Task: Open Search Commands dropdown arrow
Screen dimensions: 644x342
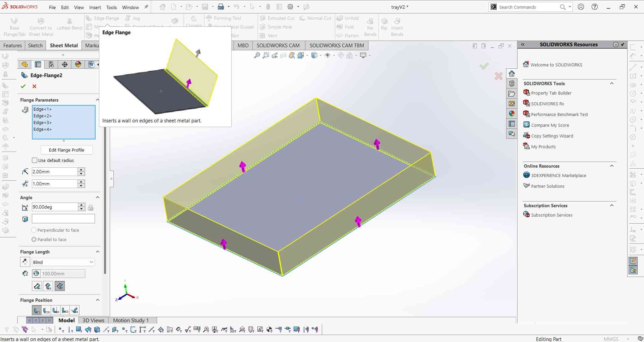Action: click(x=569, y=7)
